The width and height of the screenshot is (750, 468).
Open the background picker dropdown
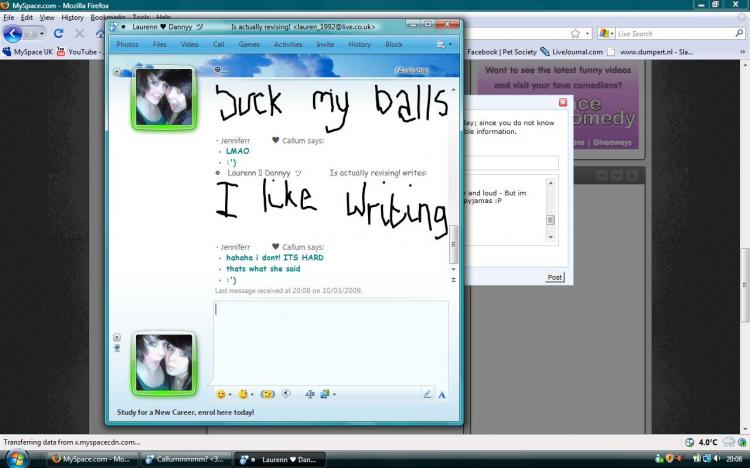point(334,395)
